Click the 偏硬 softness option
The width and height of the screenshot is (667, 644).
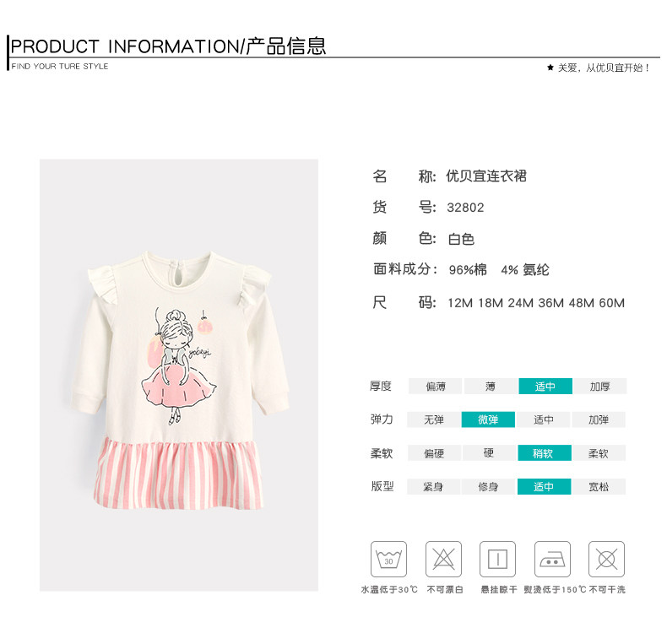pos(434,453)
